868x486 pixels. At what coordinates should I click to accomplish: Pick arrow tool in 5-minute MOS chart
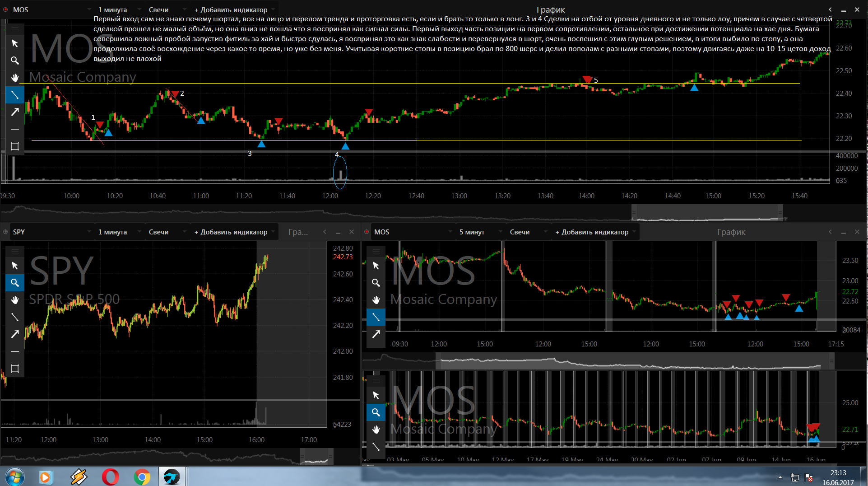pyautogui.click(x=376, y=334)
